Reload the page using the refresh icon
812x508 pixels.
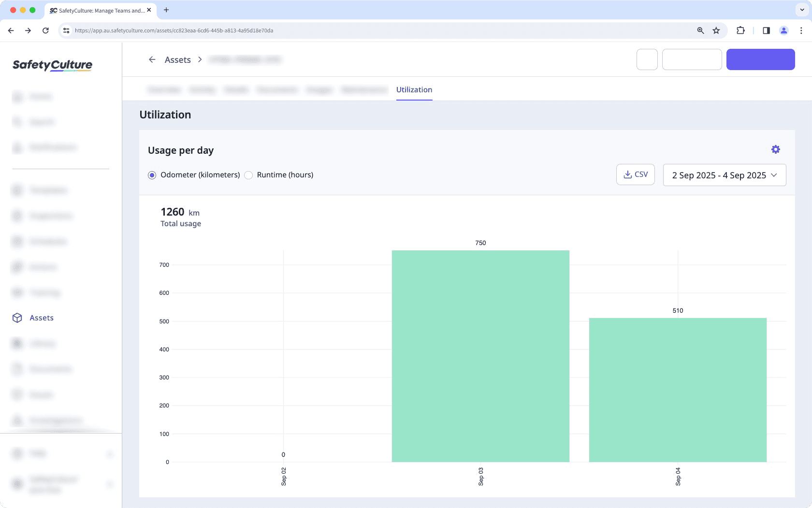coord(45,30)
